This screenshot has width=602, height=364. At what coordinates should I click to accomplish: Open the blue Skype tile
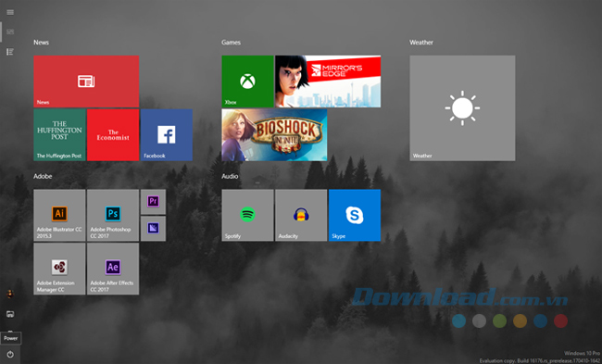coord(355,215)
